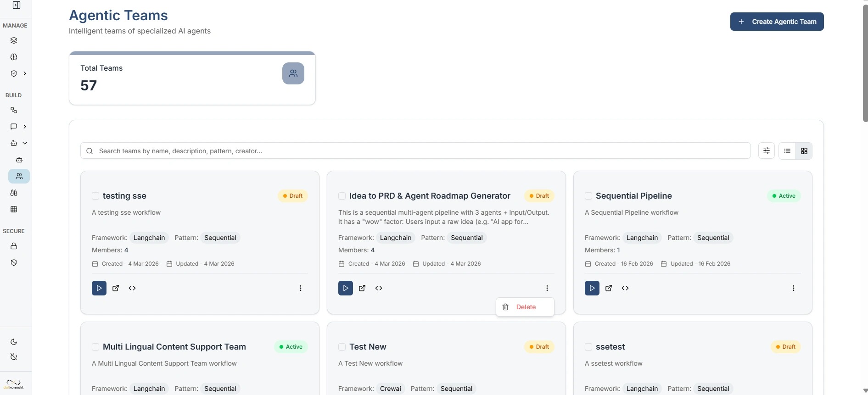Open the chat bubble icon under BUILD
Image resolution: width=868 pixels, height=395 pixels.
tap(14, 127)
